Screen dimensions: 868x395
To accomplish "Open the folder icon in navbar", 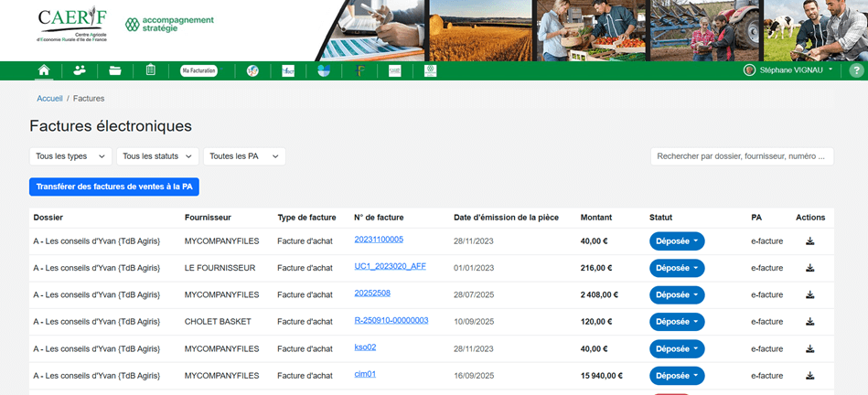I will click(x=115, y=70).
